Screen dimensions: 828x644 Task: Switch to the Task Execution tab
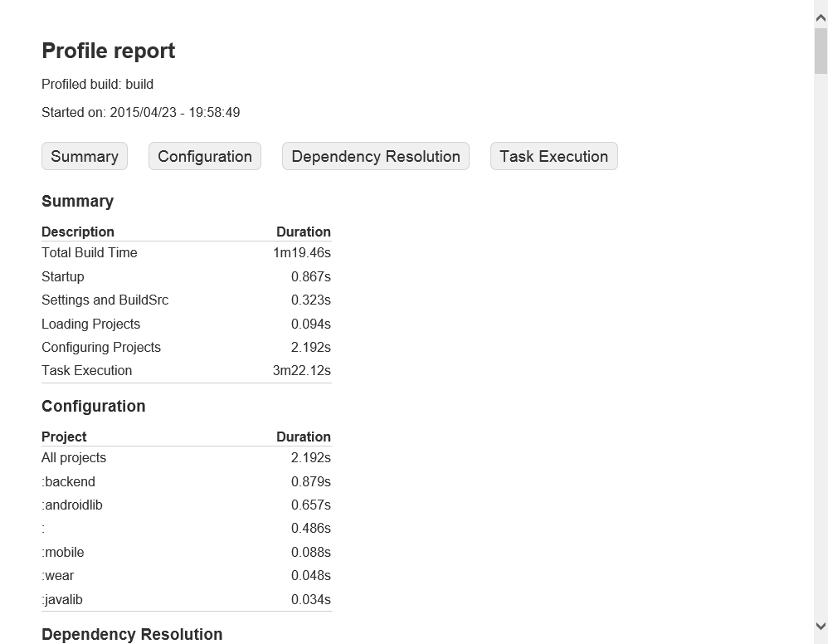(553, 156)
